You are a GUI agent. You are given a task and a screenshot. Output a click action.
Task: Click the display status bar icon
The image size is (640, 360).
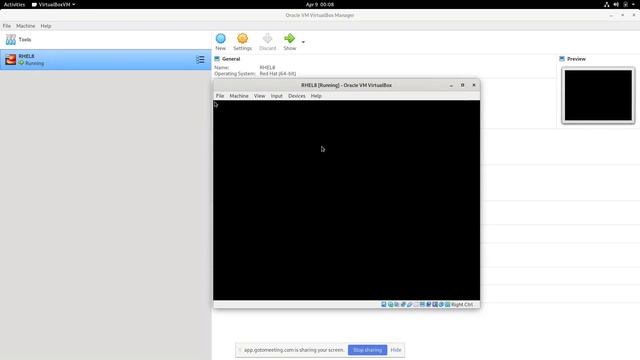(422, 304)
